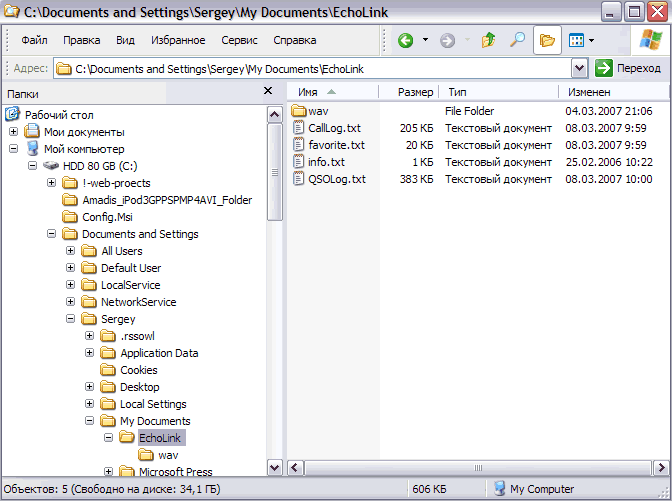Open the Файл menu

point(34,40)
